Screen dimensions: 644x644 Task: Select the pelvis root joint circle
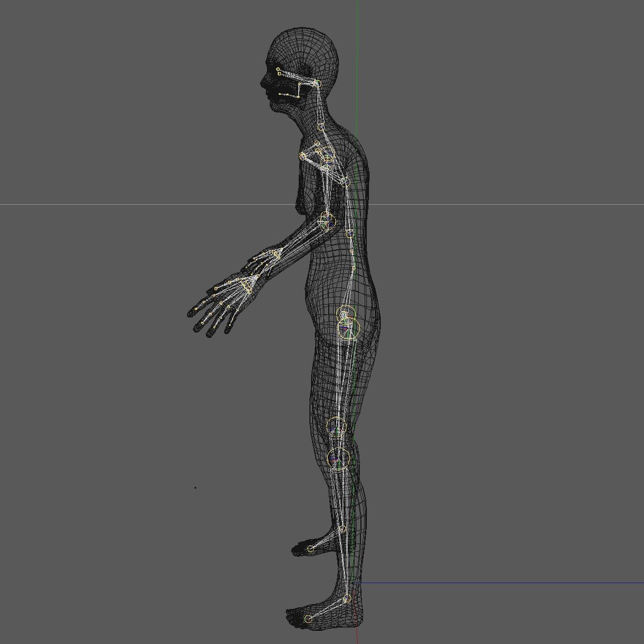tap(345, 315)
